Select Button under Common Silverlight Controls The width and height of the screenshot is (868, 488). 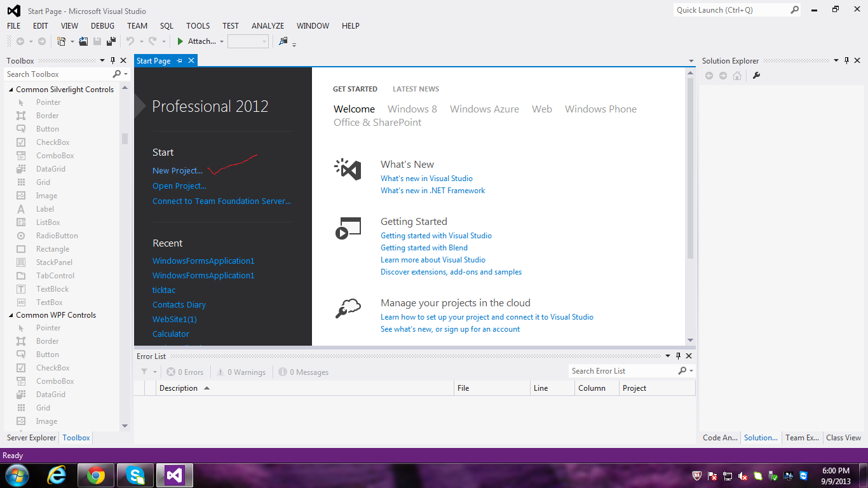point(48,129)
